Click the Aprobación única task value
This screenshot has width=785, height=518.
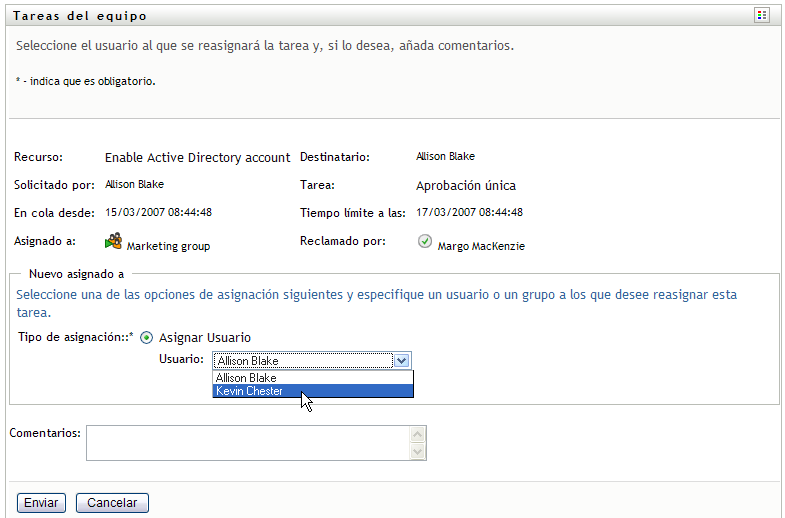[x=466, y=186]
